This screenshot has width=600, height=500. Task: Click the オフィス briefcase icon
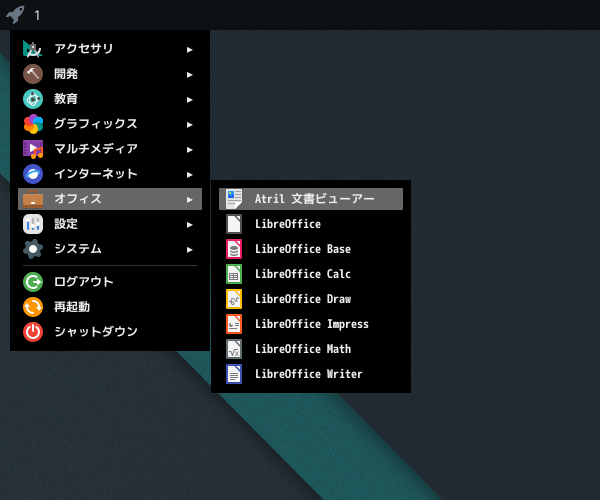click(33, 199)
